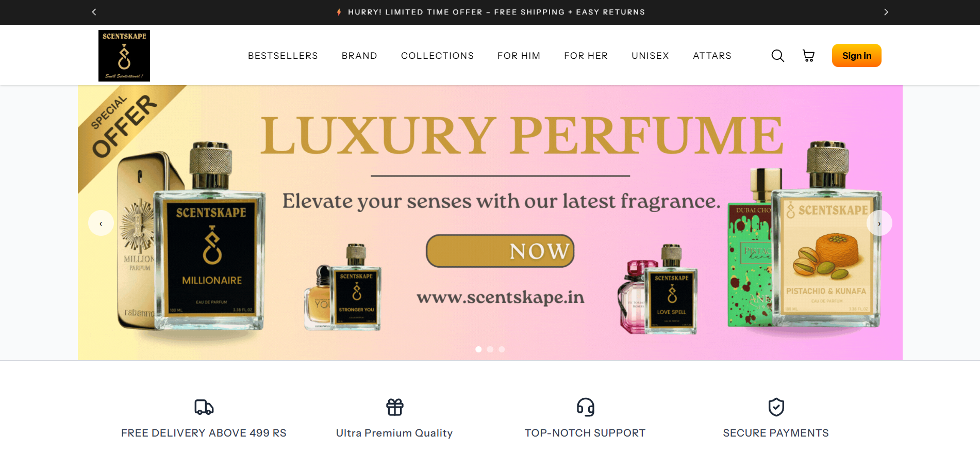Click the delivery truck icon
Screen dimensions: 980x467
point(204,407)
